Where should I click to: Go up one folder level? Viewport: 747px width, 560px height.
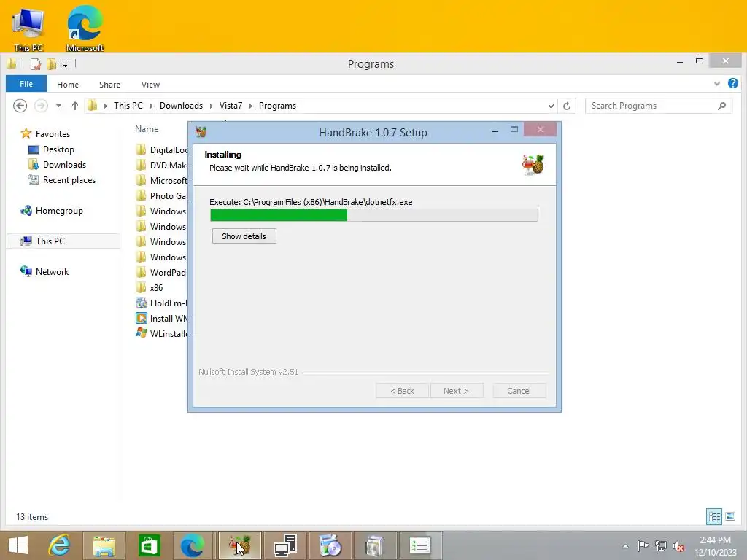pyautogui.click(x=75, y=106)
